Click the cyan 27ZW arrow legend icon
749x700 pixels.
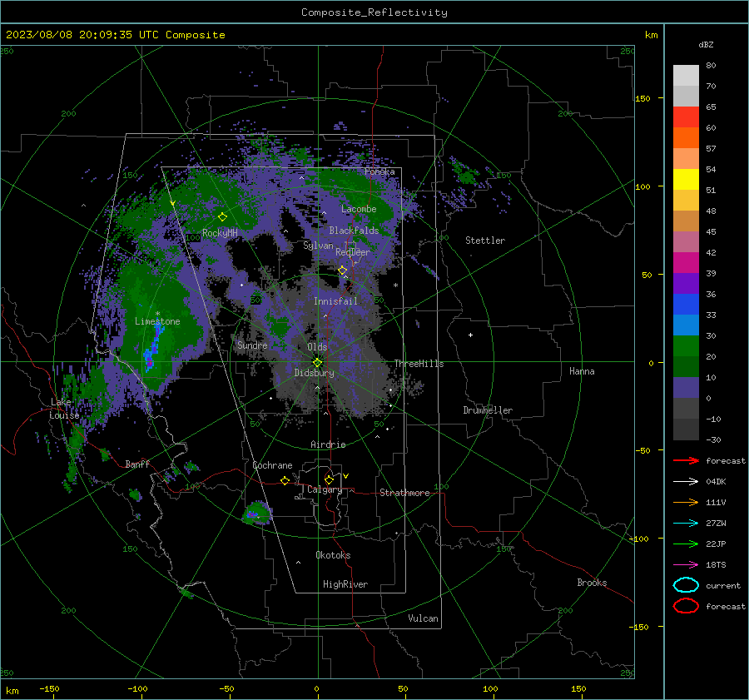(686, 524)
